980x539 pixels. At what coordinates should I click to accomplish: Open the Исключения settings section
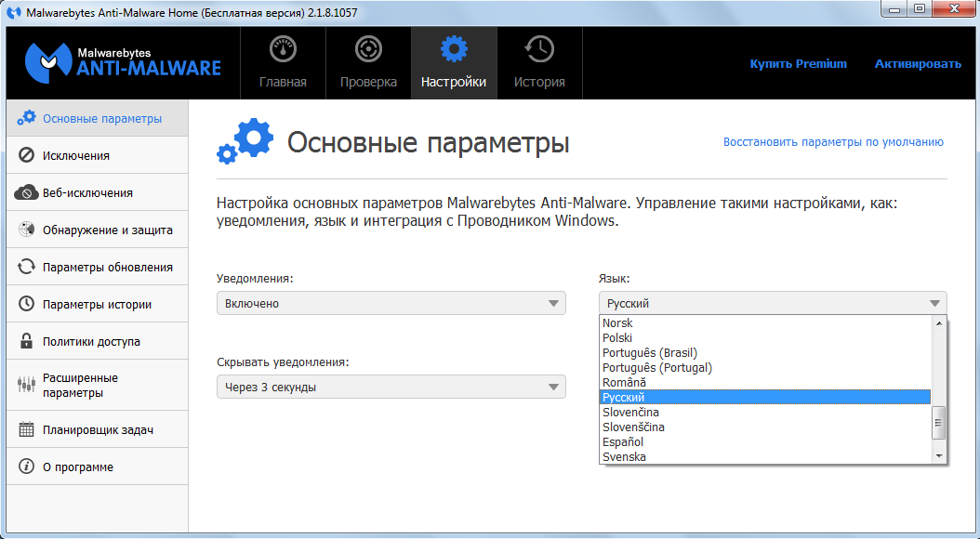pyautogui.click(x=97, y=155)
